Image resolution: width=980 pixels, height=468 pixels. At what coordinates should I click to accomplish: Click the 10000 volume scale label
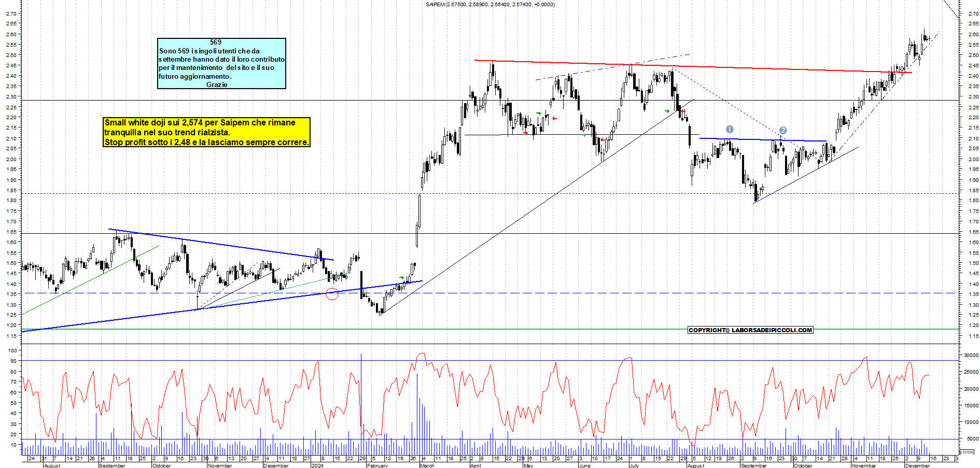(x=971, y=422)
